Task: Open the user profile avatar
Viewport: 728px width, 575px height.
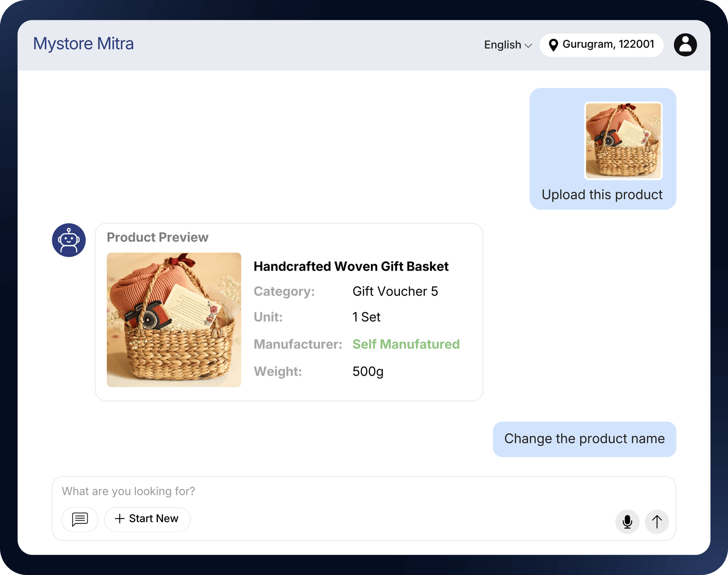Action: [x=685, y=45]
